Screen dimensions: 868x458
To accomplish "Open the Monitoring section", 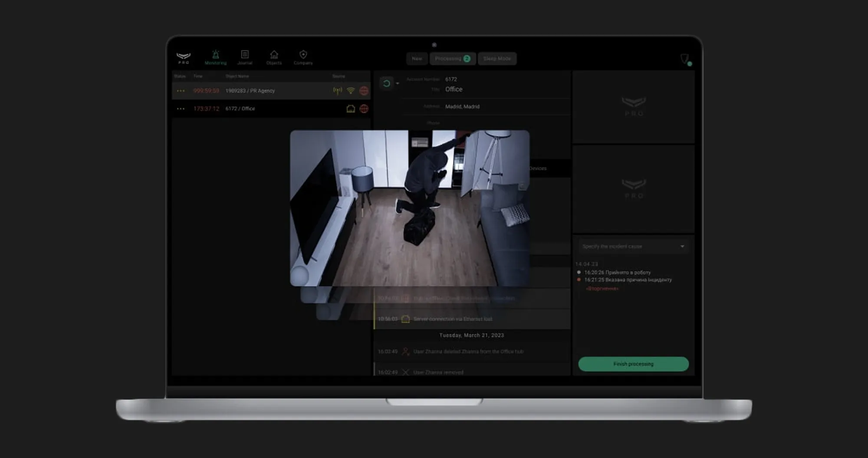I will [x=216, y=57].
